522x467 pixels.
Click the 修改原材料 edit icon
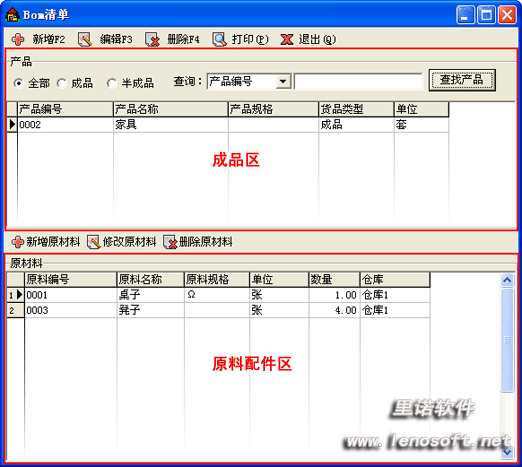(x=94, y=242)
